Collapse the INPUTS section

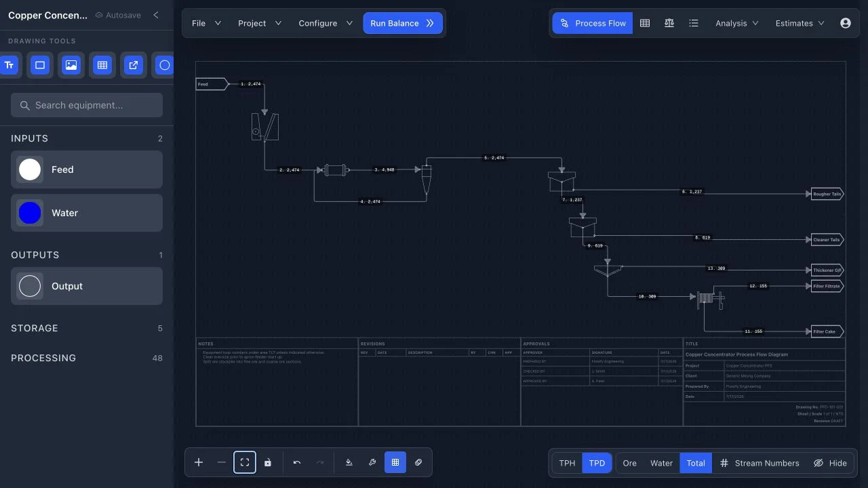(x=87, y=138)
